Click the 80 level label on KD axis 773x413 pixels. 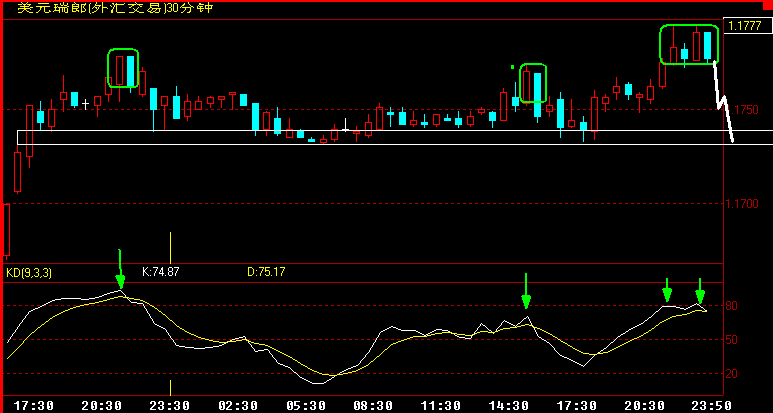click(732, 306)
